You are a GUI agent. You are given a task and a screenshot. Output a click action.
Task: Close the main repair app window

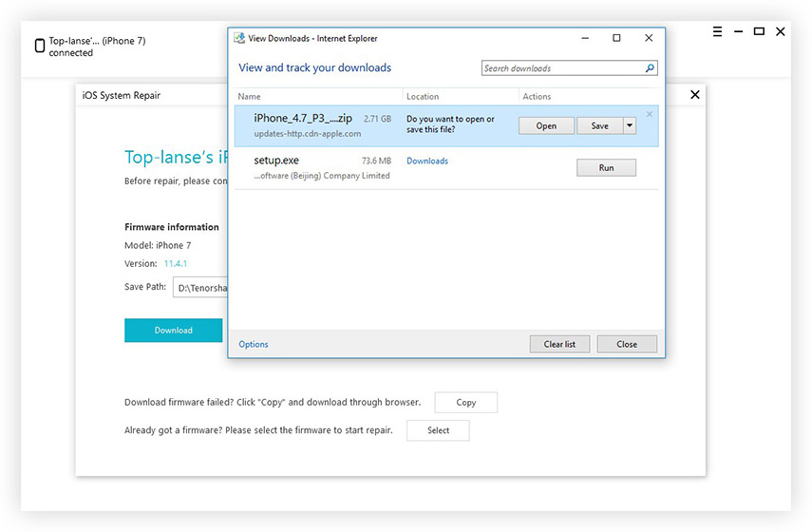tap(781, 31)
